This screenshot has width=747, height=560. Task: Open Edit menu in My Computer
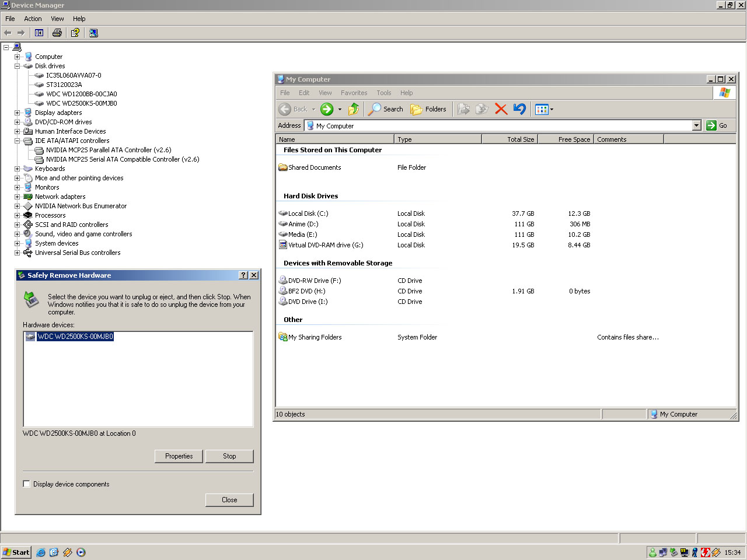click(x=304, y=93)
